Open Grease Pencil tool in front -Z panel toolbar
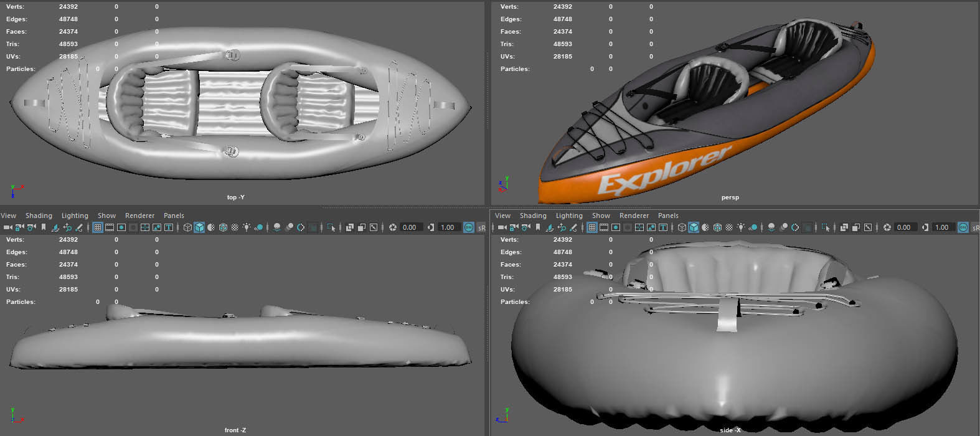Viewport: 980px width, 436px height. (x=79, y=227)
